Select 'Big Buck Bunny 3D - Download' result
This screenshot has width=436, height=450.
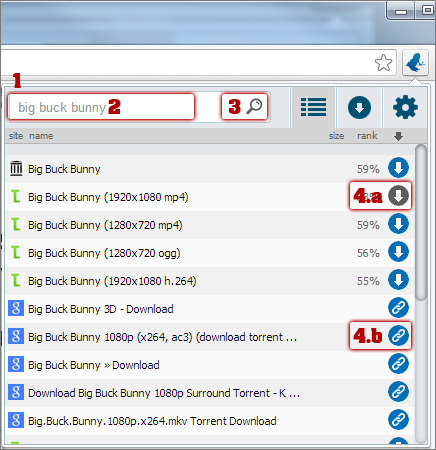pos(101,309)
